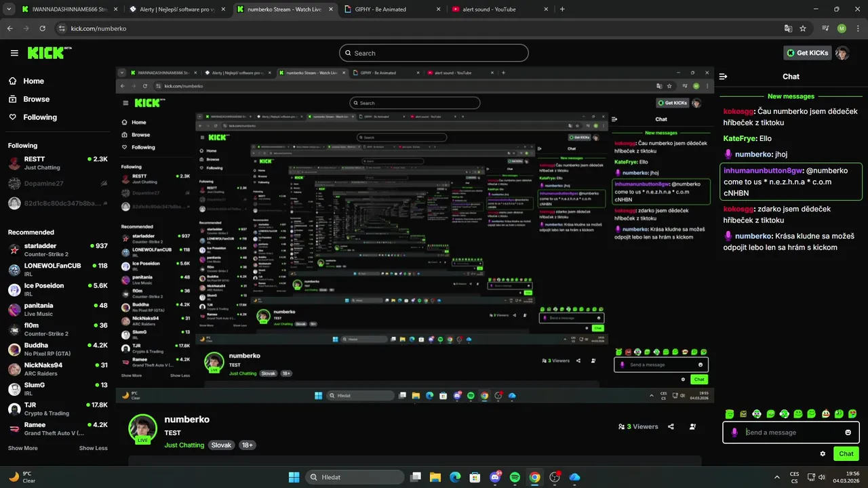View site information icon in address bar
Viewport: 868px width, 488px height.
[62, 28]
